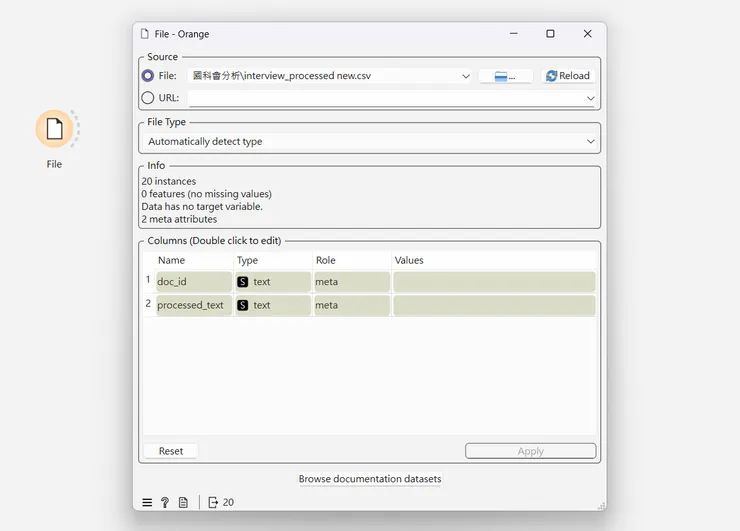
Task: Click the Values cell in doc_id row
Action: [494, 282]
